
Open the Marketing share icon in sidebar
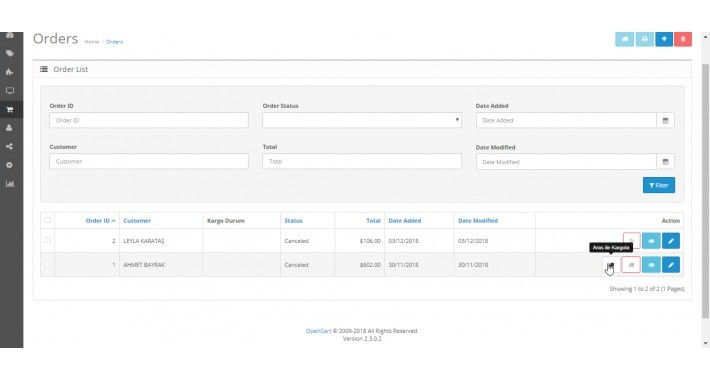pos(10,147)
